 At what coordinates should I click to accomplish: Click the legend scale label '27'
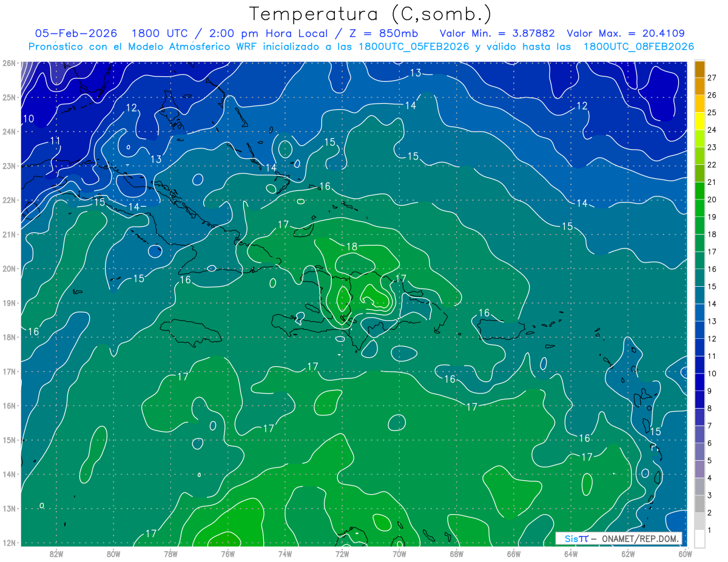[x=712, y=78]
